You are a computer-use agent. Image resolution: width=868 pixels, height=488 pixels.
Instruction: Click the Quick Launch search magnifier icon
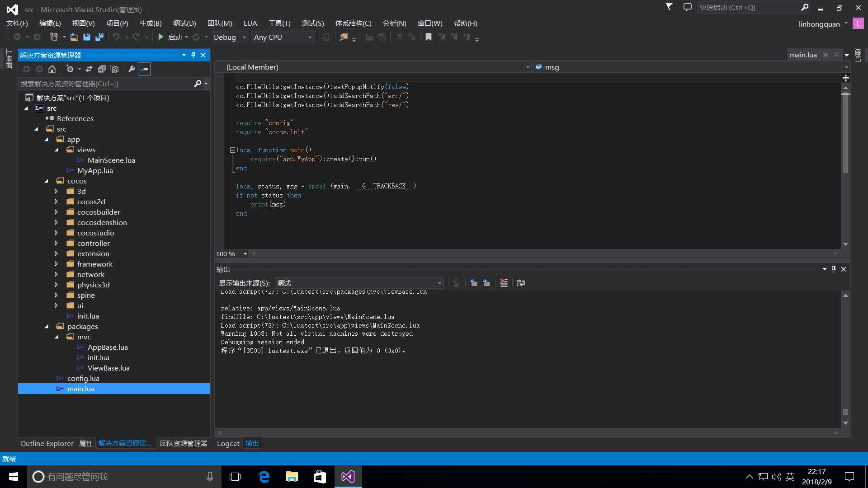pos(805,7)
